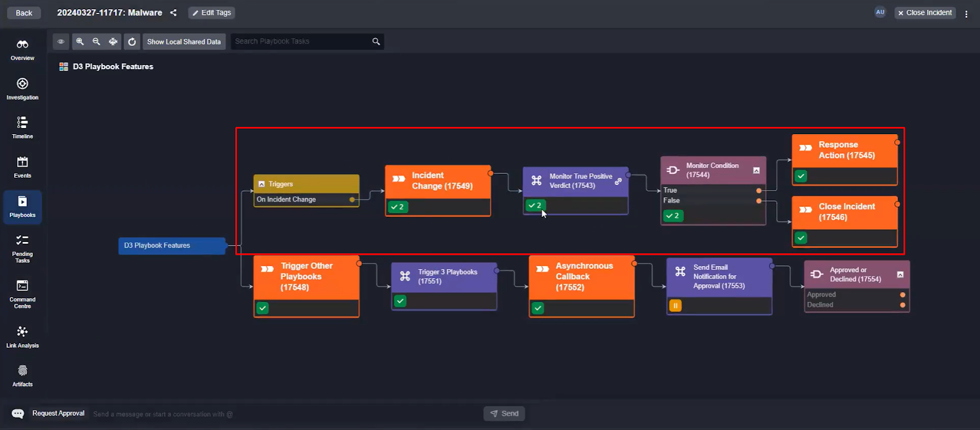Zoom out of the playbook canvas
Viewport: 980px width, 430px height.
click(96, 42)
